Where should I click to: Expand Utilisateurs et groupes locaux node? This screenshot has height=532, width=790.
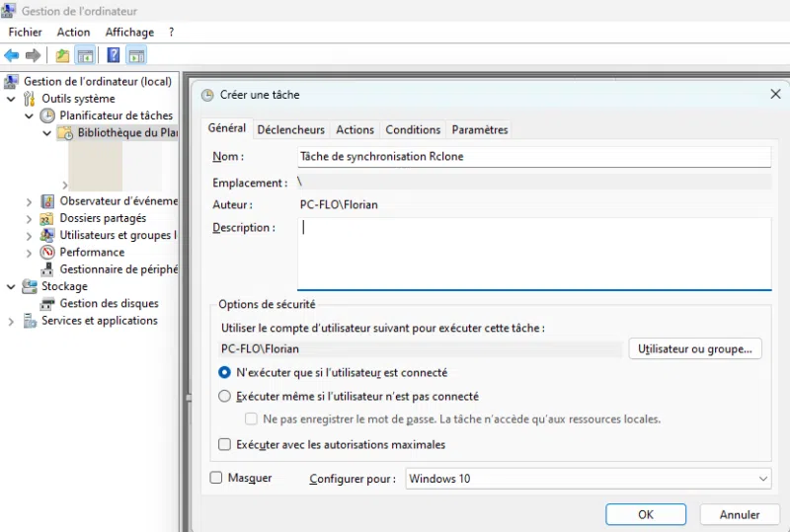pos(30,236)
